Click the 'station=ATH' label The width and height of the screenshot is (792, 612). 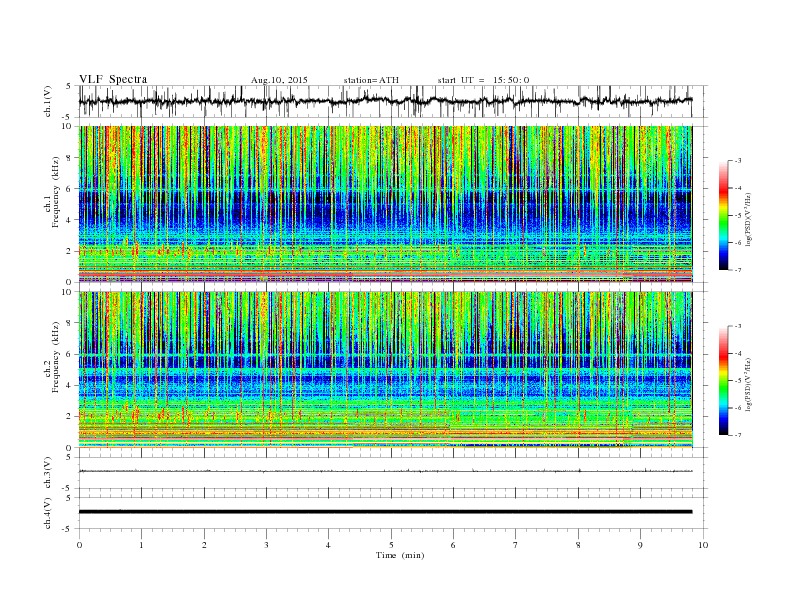tap(371, 80)
